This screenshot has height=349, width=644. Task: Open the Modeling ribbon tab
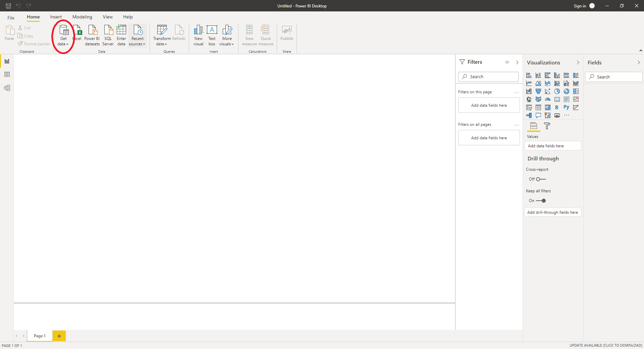point(82,17)
